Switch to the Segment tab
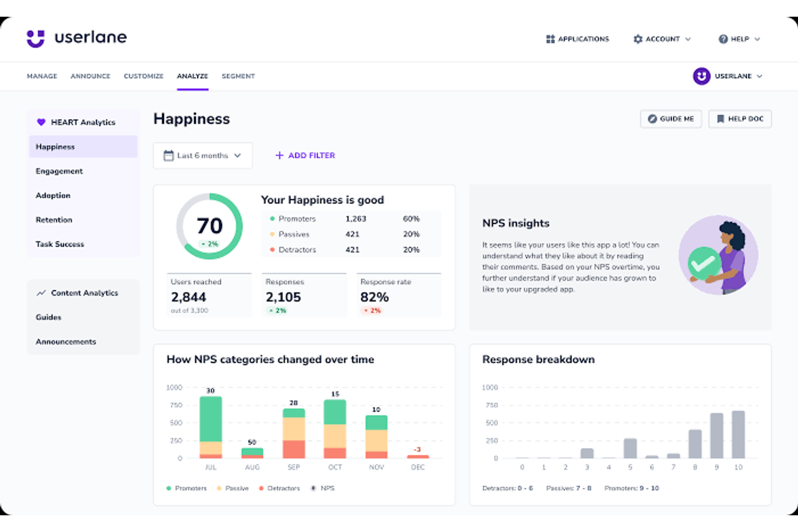Viewport: 798px width, 532px height. (x=238, y=76)
